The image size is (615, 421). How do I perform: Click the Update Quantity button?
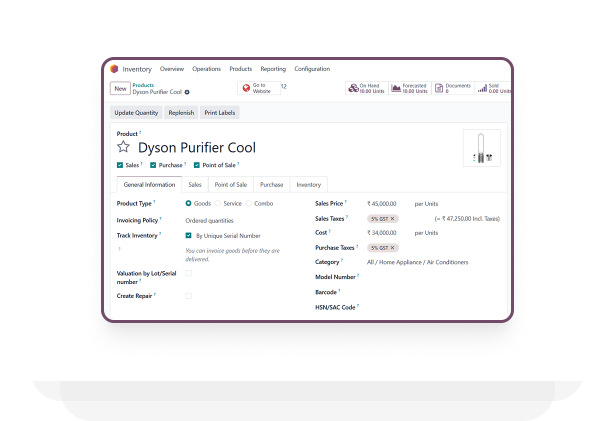tap(136, 113)
